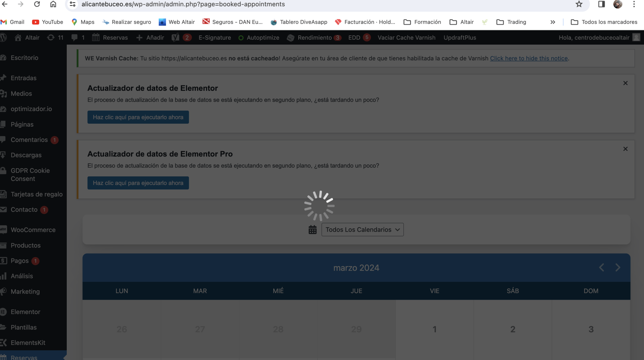Screen dimensions: 644x360
Task: Open Pagos in the sidebar
Action: pos(19,261)
